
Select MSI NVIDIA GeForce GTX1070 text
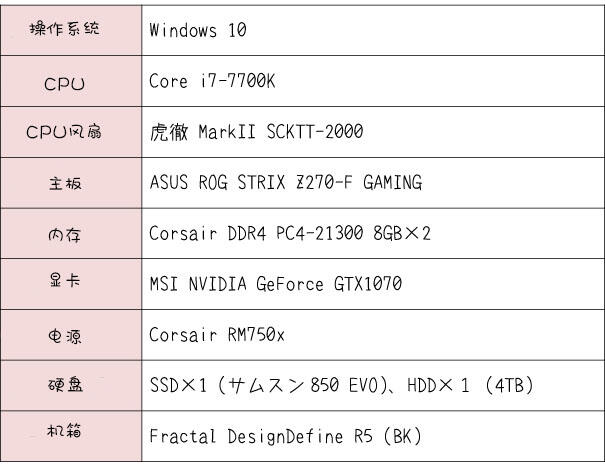276,284
